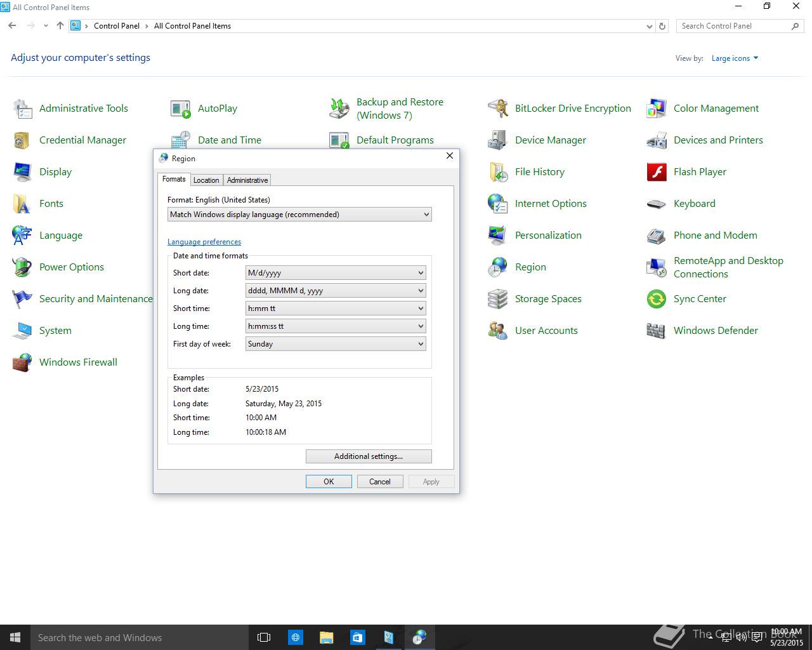
Task: Open taskbar clock showing 10:00 AM
Action: pyautogui.click(x=786, y=637)
